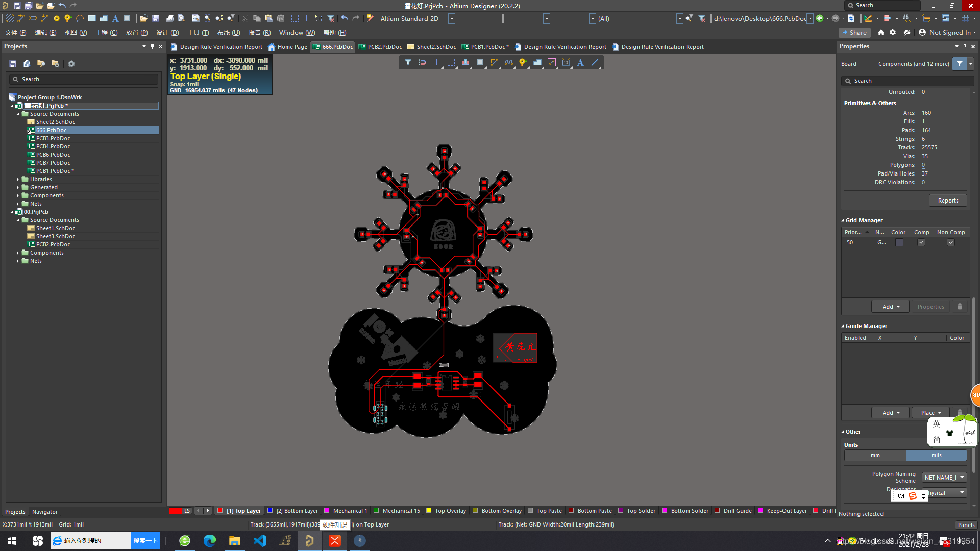This screenshot has width=980, height=551.
Task: Collapse the Grid Manager section
Action: [843, 221]
